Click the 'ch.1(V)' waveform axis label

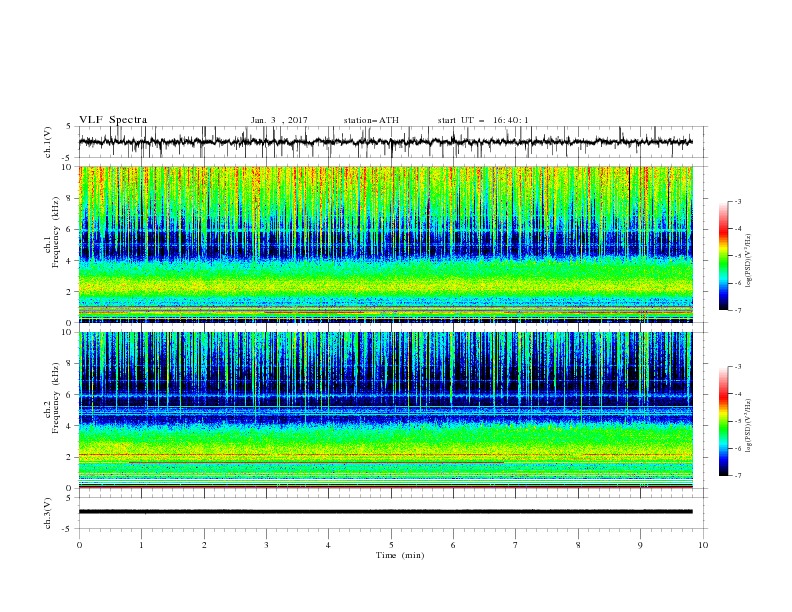tap(48, 142)
